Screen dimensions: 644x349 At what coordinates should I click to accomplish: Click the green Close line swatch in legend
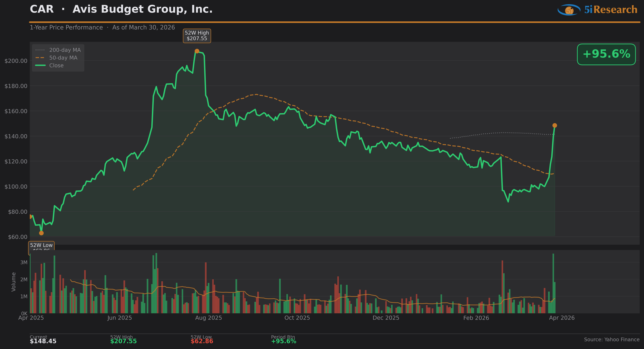(40, 65)
